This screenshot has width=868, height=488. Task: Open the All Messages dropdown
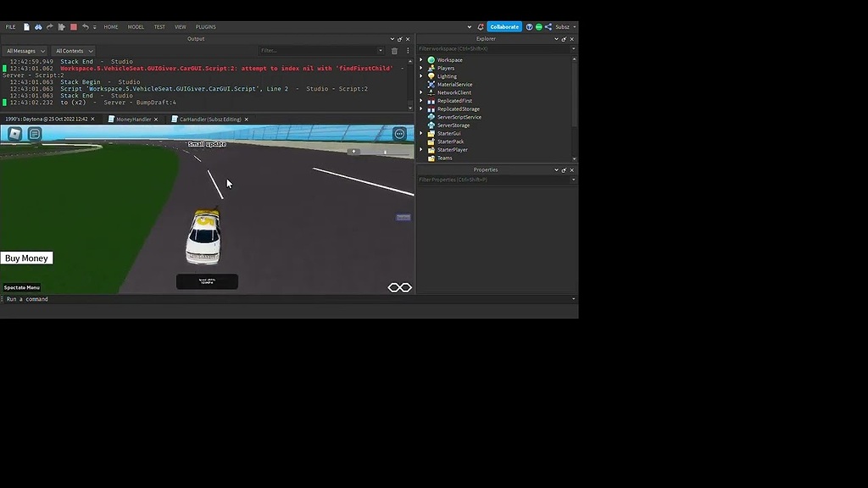[x=24, y=51]
